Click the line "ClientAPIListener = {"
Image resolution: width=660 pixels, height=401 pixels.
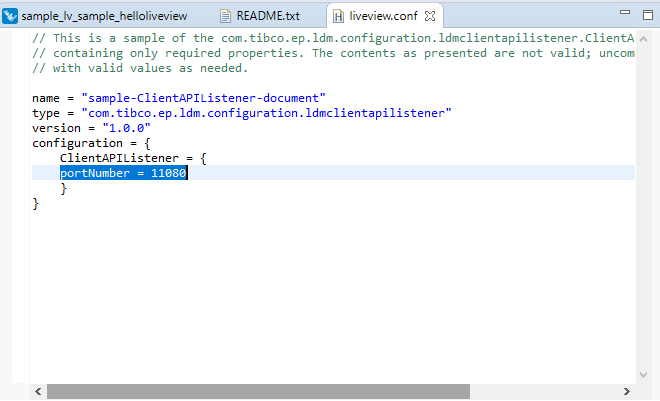[133, 158]
